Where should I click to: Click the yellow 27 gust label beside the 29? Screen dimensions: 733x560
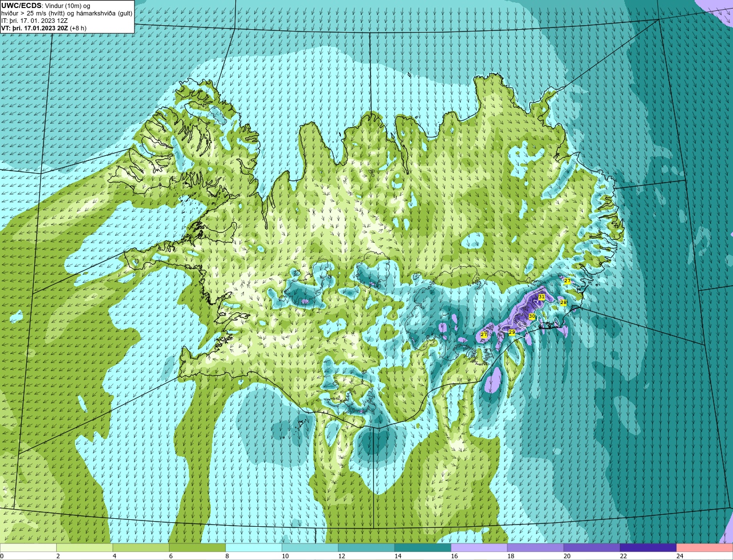[484, 334]
